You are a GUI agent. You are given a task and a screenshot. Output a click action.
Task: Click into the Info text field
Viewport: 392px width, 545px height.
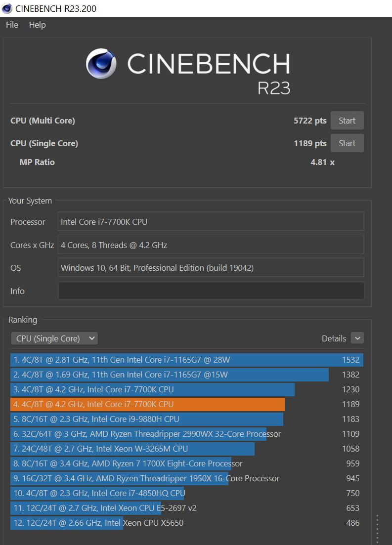[x=211, y=291]
